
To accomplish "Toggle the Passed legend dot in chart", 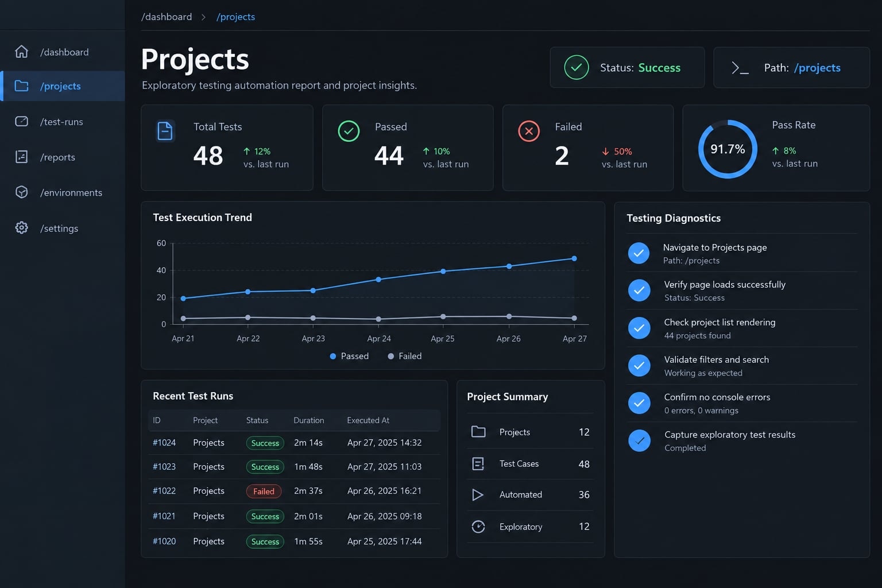I will (x=333, y=356).
